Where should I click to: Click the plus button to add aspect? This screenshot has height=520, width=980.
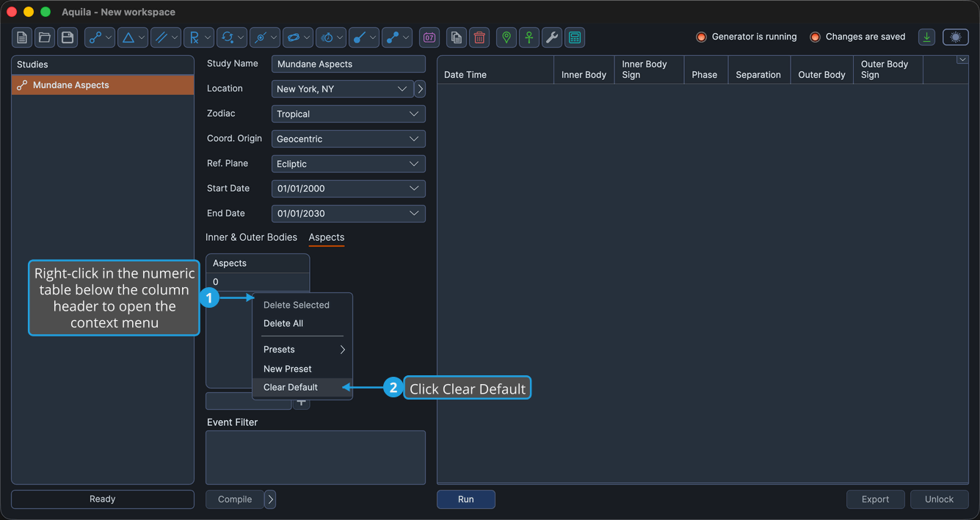[301, 402]
